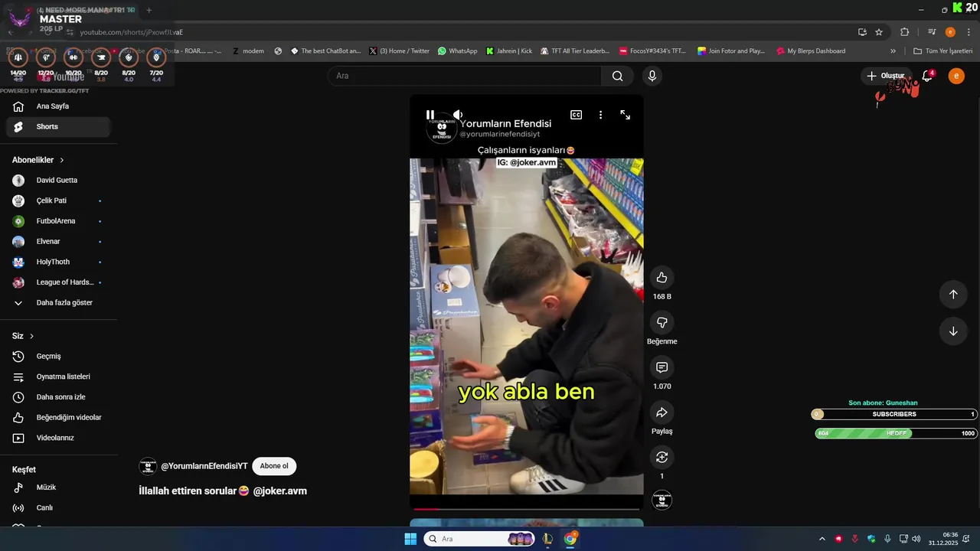The width and height of the screenshot is (980, 551).
Task: Click the YouTube search magnifier button
Action: click(617, 76)
